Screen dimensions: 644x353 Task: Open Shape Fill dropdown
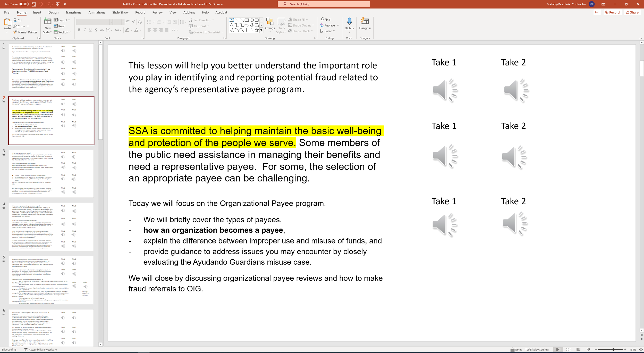pyautogui.click(x=298, y=20)
